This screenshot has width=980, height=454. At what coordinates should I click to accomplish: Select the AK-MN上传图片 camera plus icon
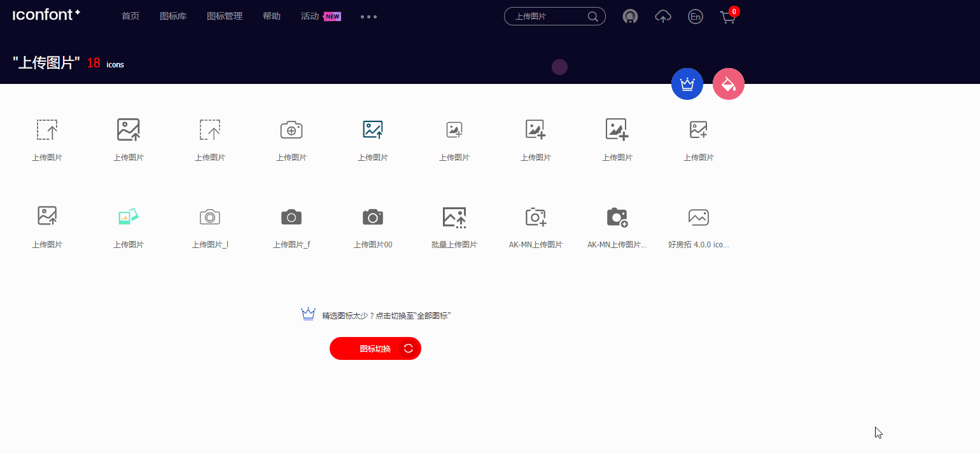[x=536, y=216]
